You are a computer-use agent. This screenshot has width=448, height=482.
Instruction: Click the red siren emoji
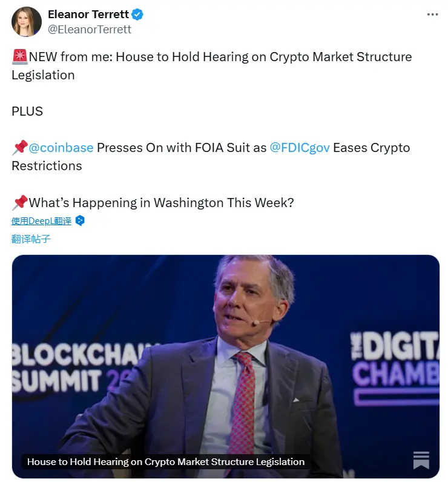20,57
